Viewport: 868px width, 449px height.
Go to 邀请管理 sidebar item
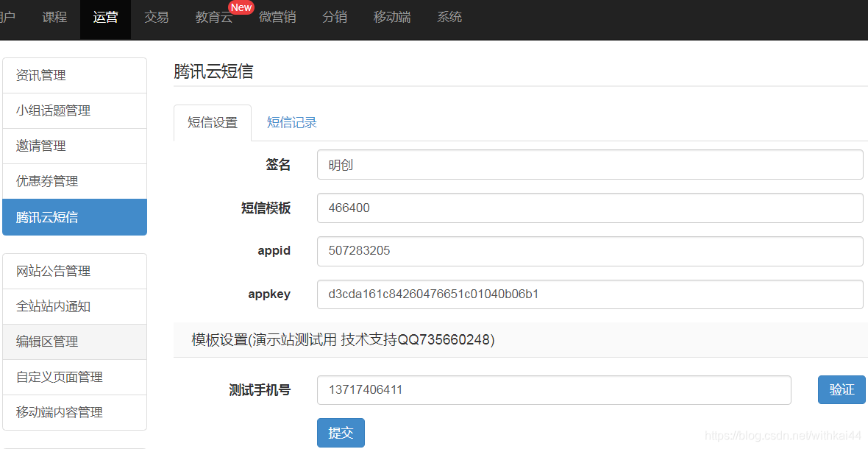click(75, 146)
